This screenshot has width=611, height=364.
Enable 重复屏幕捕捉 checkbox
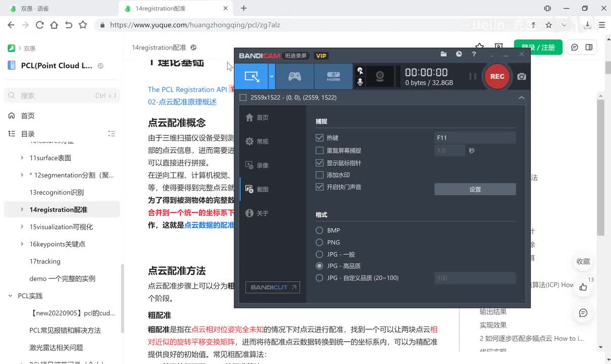319,150
